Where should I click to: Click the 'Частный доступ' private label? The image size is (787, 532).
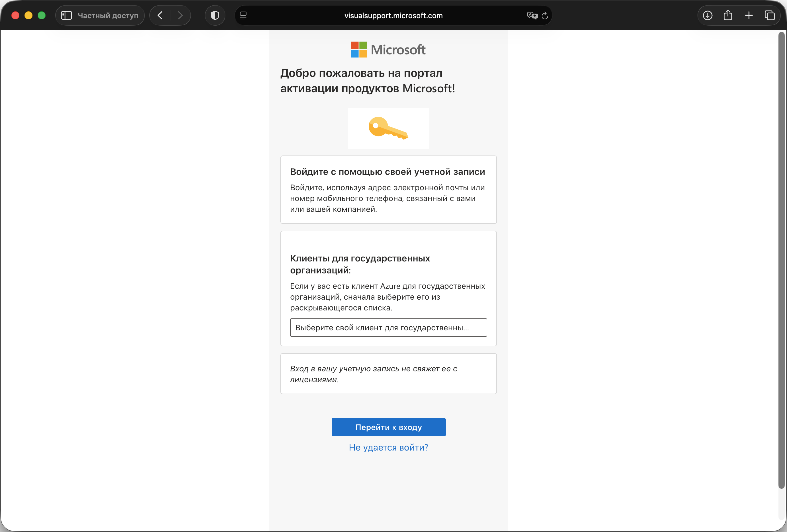(108, 16)
